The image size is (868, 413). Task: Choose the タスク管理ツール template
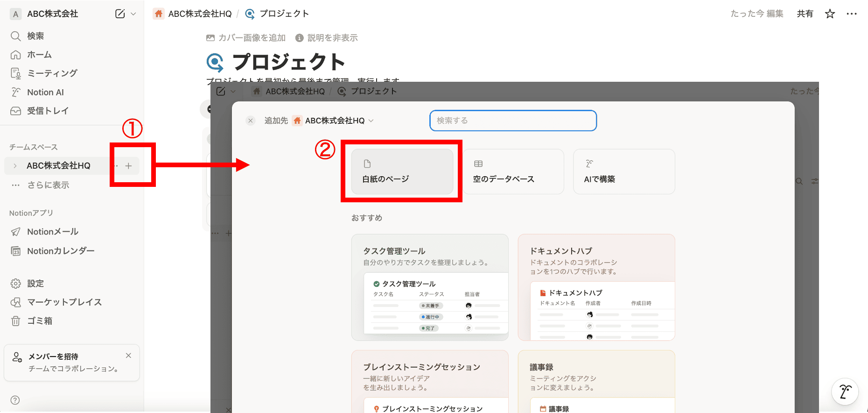point(430,287)
